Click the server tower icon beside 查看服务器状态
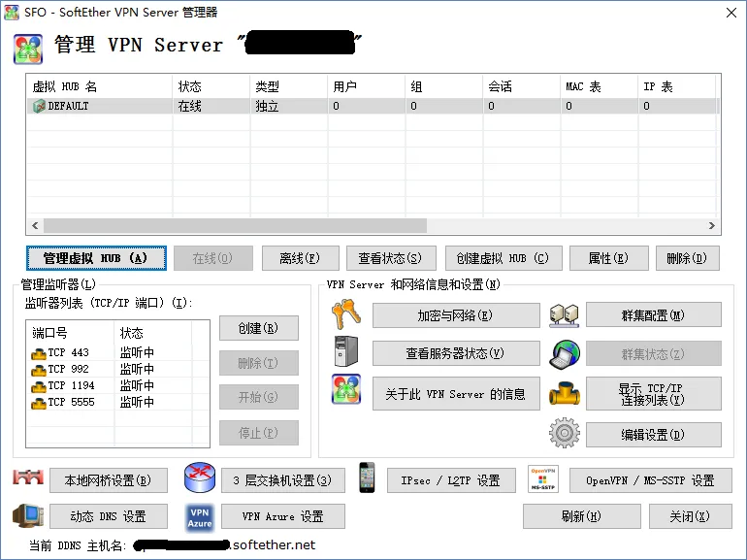 coord(346,351)
